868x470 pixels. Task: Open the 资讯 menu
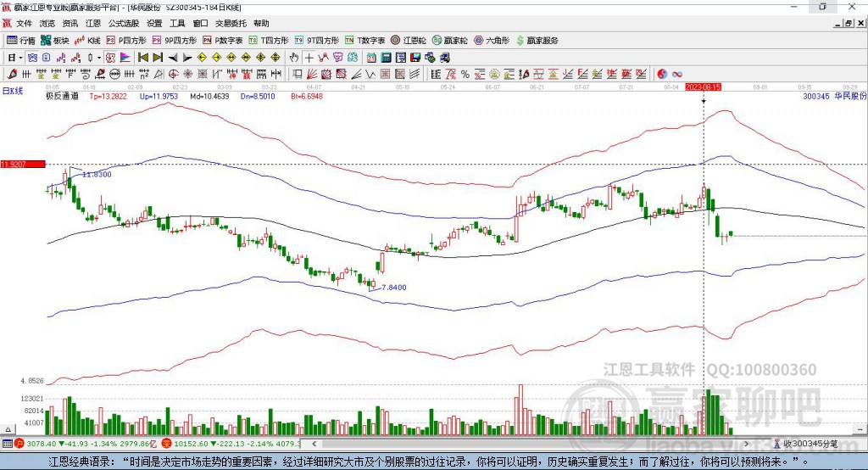(70, 23)
